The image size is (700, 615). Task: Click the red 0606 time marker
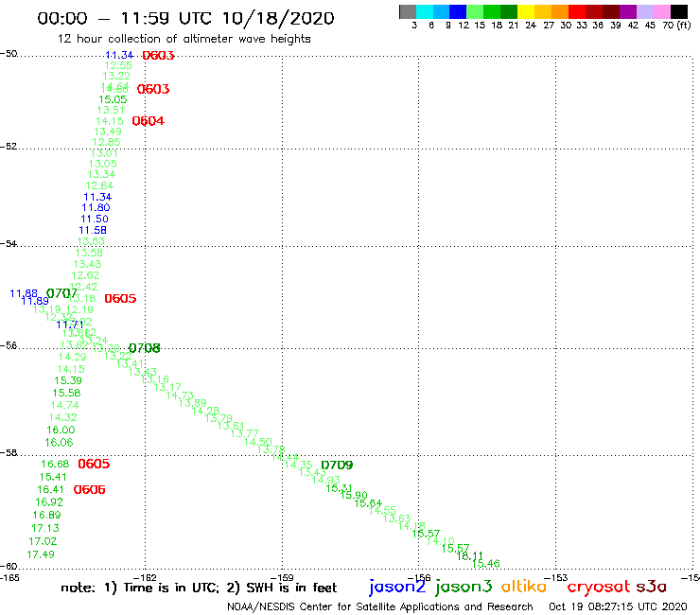89,490
